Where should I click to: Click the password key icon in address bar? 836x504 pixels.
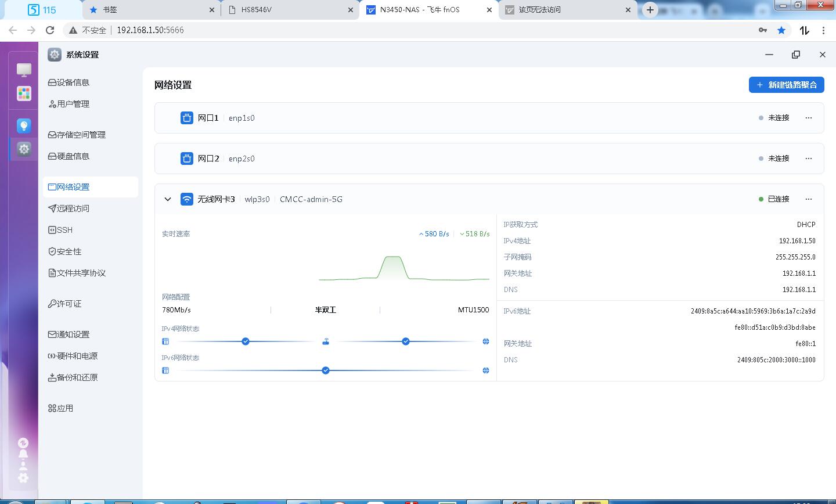pyautogui.click(x=763, y=30)
